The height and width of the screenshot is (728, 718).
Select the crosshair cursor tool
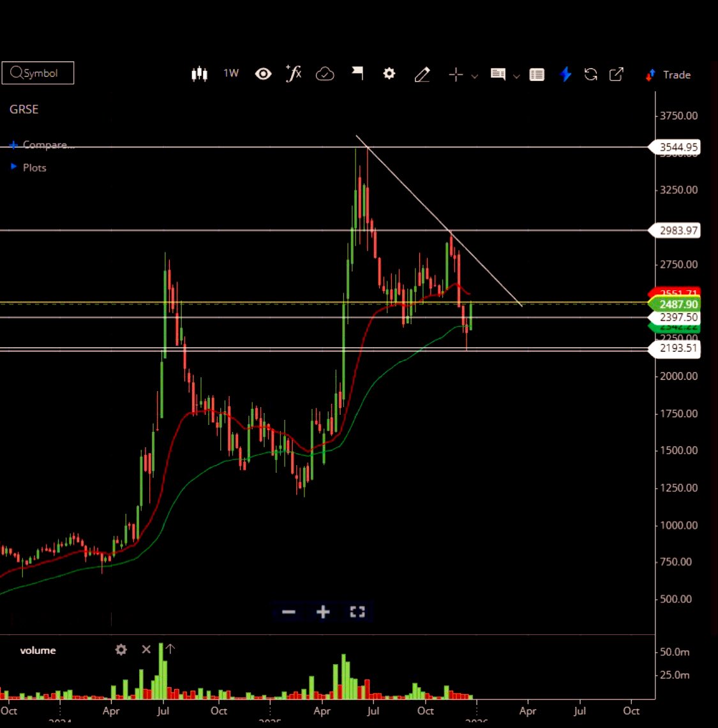pos(456,74)
